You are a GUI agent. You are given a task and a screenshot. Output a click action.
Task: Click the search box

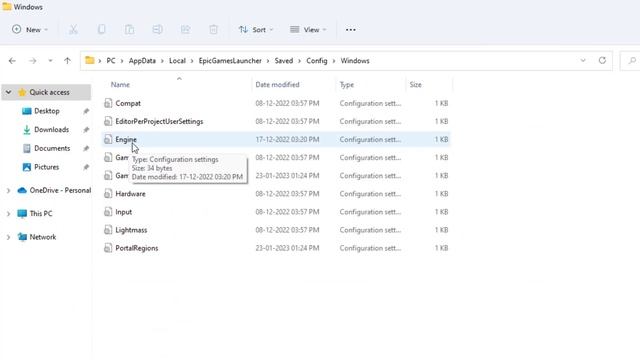(x=630, y=61)
